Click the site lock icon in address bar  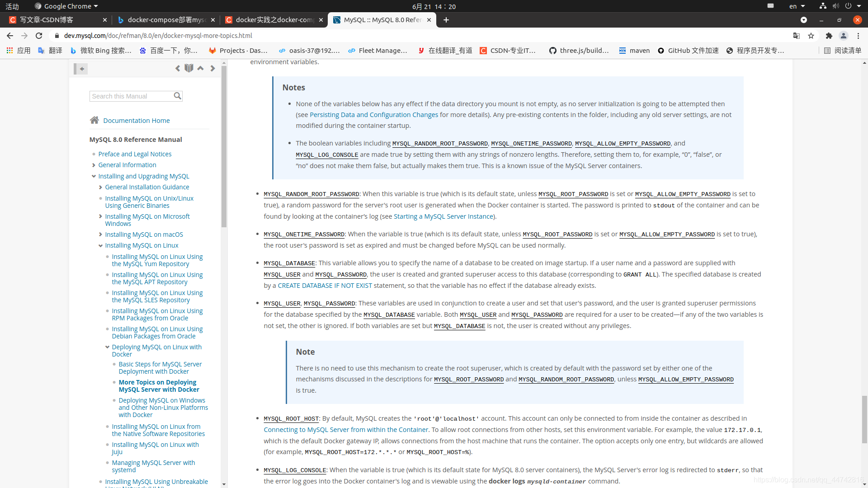pos(57,36)
